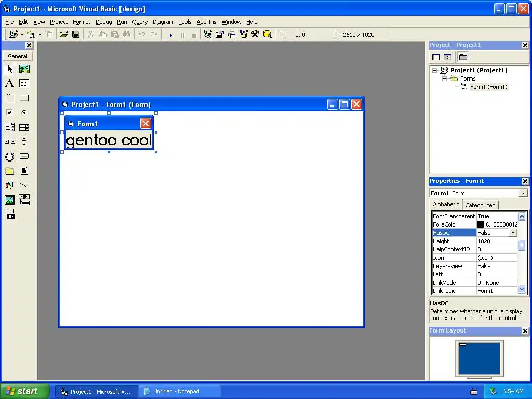Viewport: 532px width, 399px height.
Task: Click the General toolbox tab button
Action: [x=18, y=56]
